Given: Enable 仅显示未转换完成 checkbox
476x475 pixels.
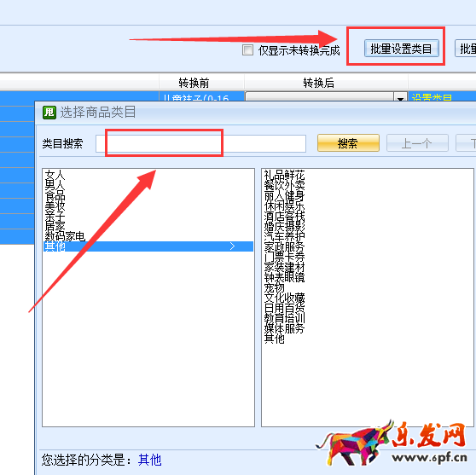Looking at the screenshot, I should (x=247, y=50).
